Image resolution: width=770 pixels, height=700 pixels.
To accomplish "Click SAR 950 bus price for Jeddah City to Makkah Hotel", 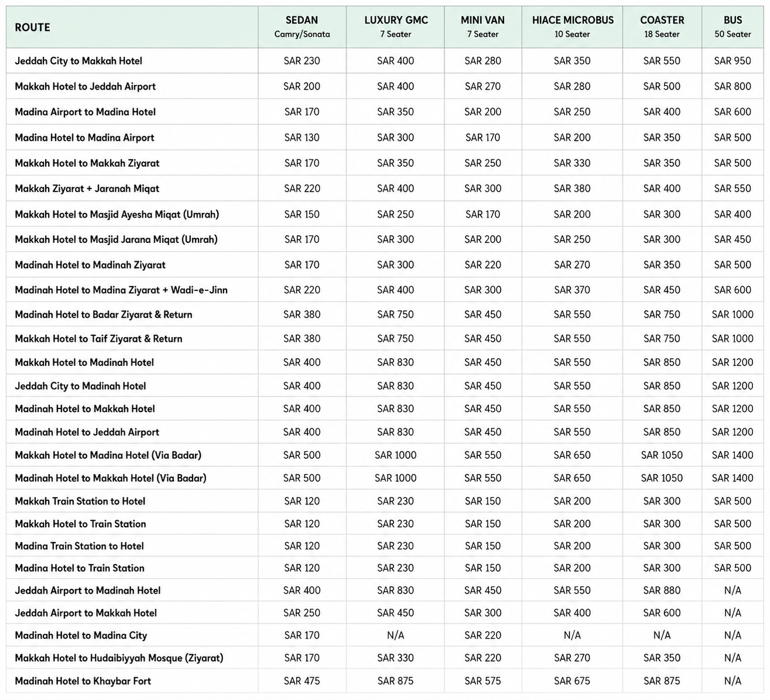I will [x=733, y=61].
